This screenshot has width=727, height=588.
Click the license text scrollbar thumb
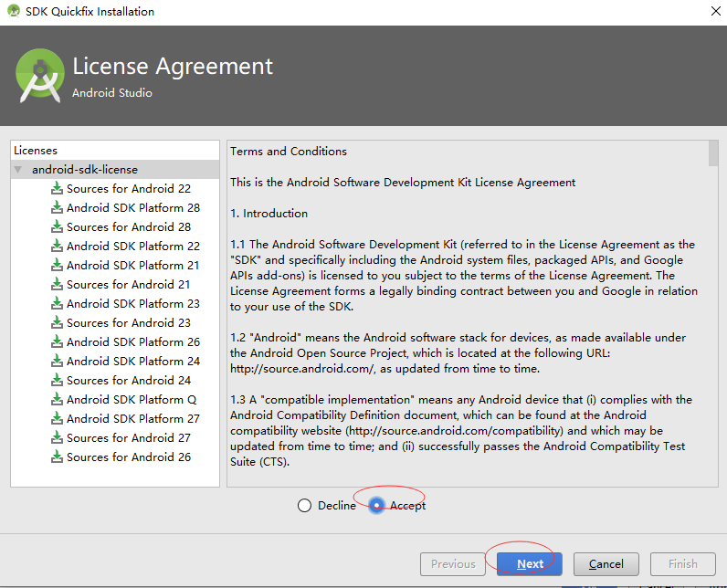tap(713, 153)
